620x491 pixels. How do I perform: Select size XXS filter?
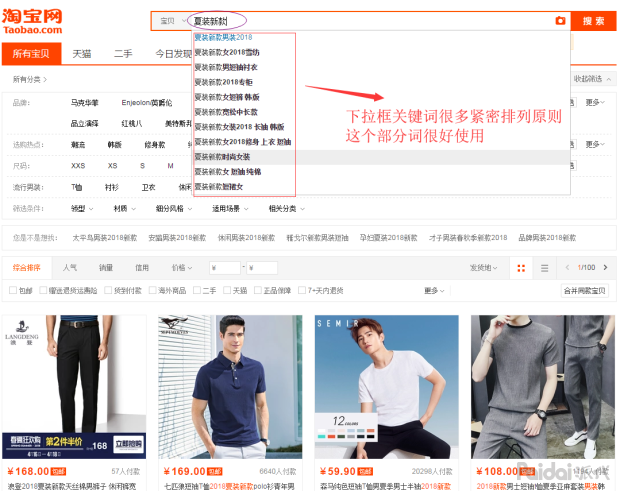[78, 166]
